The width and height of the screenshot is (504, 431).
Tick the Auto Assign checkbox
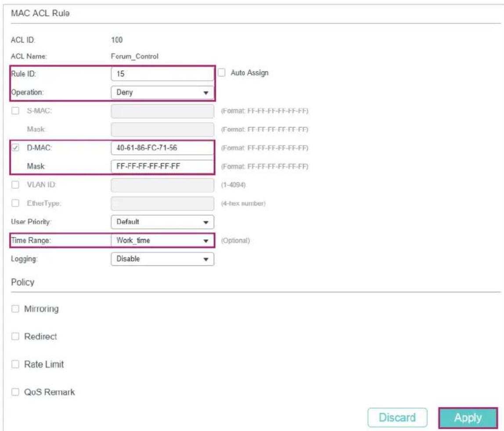pyautogui.click(x=221, y=72)
